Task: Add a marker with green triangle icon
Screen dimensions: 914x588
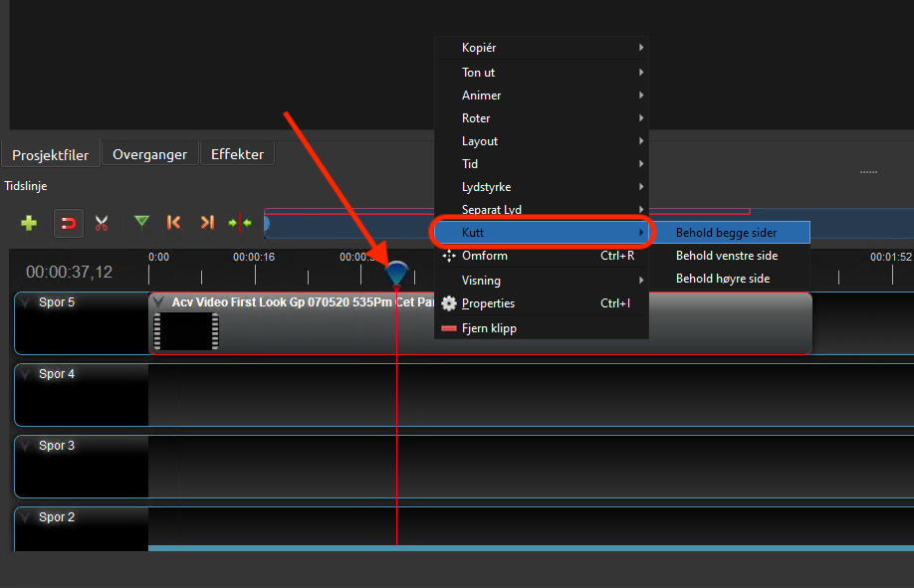Action: click(142, 222)
